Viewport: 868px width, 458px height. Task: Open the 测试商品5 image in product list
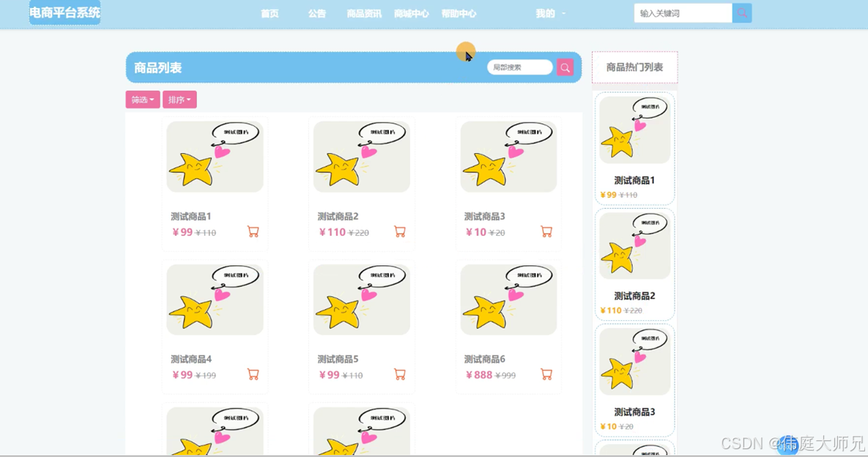click(x=361, y=299)
